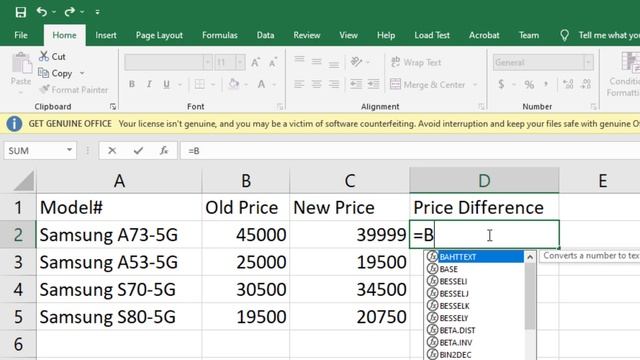Screen dimensions: 640x360
Task: Click the Percent Style icon
Action: tap(529, 84)
